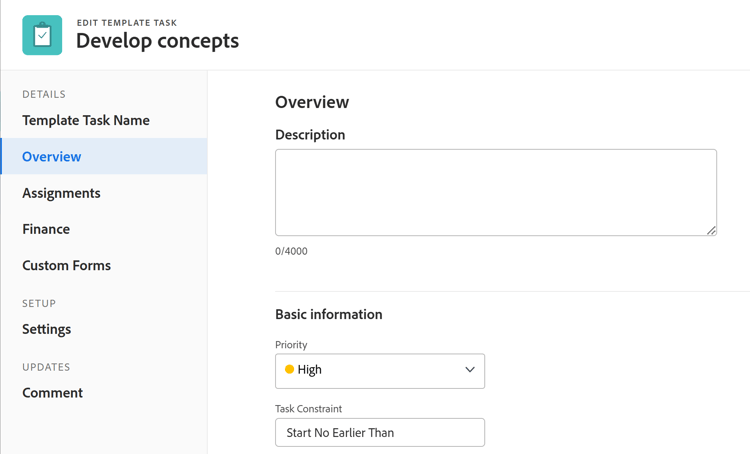Open the Comment section under Updates

tap(52, 393)
